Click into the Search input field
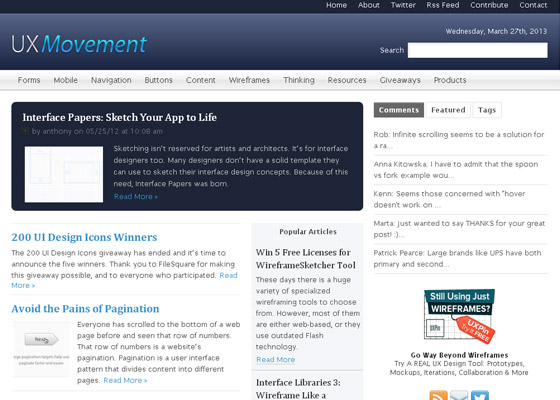This screenshot has height=400, width=560. pos(478,50)
